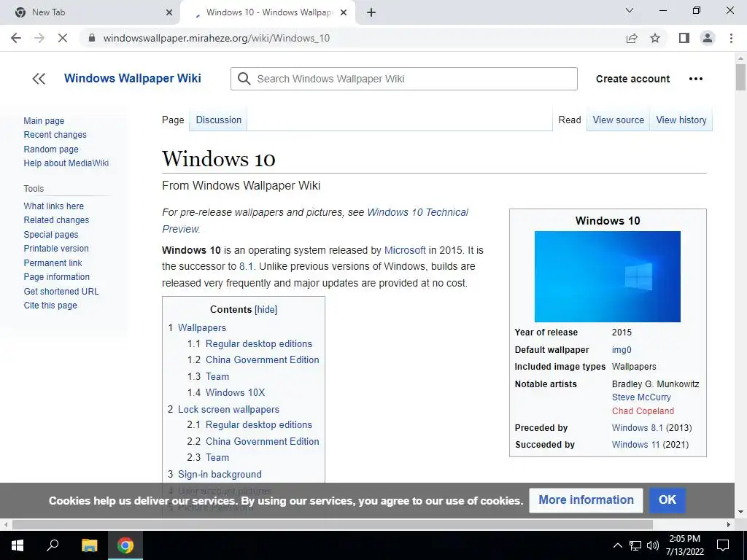This screenshot has width=747, height=560.
Task: Open the Steve McCurry artist link
Action: click(x=641, y=397)
